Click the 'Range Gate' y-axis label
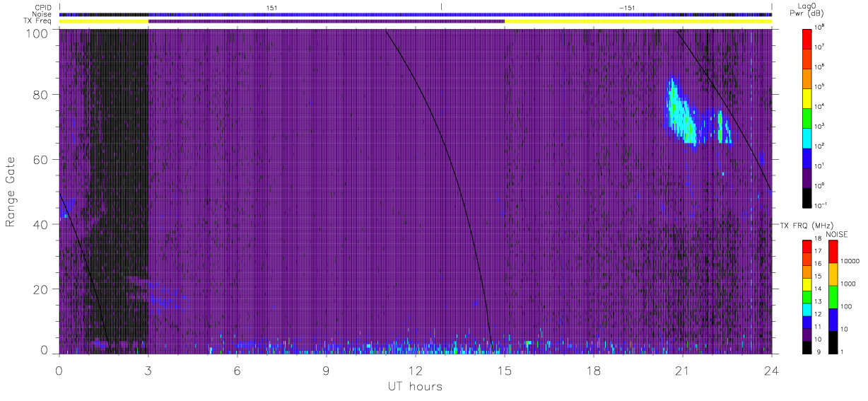Viewport: 868px width, 401px height. tap(11, 191)
